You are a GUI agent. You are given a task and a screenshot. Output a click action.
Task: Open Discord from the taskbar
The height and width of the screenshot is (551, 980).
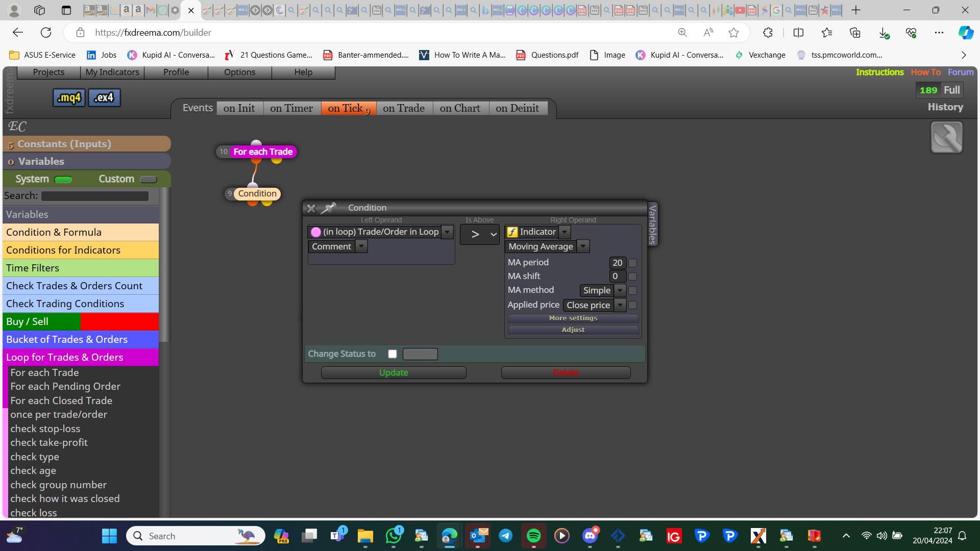pyautogui.click(x=590, y=536)
